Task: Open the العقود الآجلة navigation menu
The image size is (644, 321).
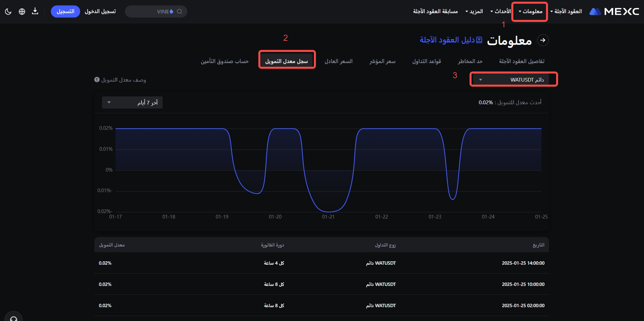Action: pyautogui.click(x=566, y=11)
